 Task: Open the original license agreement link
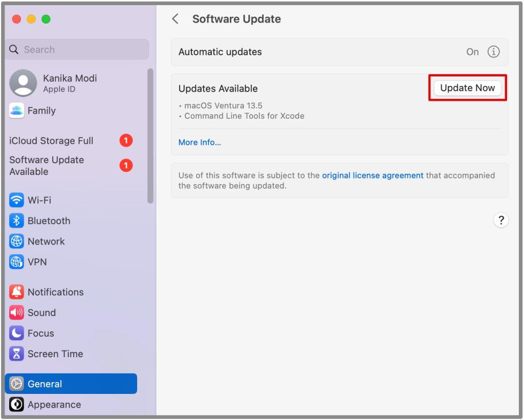click(x=373, y=175)
